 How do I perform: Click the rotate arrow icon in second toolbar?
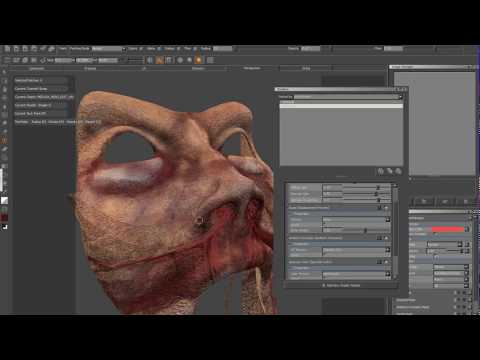pyautogui.click(x=43, y=60)
